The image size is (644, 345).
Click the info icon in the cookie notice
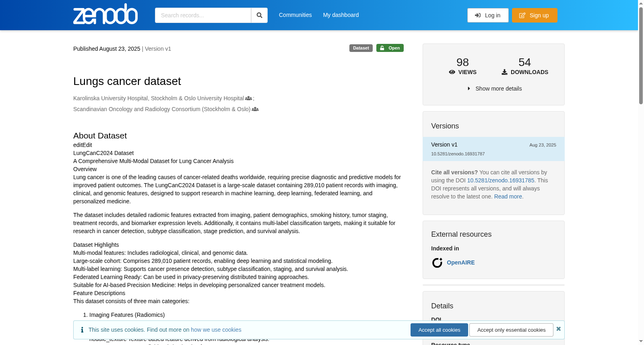click(82, 330)
